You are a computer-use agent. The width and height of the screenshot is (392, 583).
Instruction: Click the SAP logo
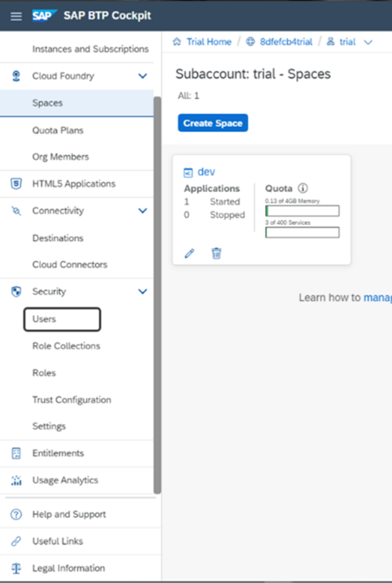click(44, 15)
